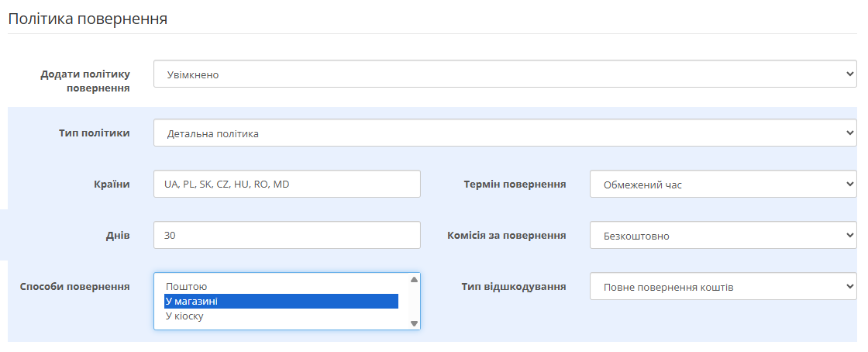Click the 'Додати політику повернення' label text

tap(84, 81)
